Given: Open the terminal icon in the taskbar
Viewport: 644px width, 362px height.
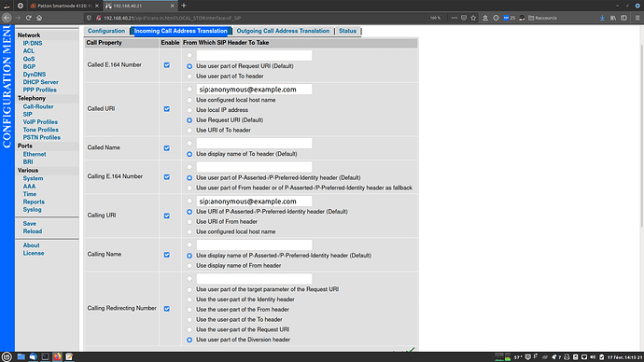Looking at the screenshot, I should pos(45,356).
